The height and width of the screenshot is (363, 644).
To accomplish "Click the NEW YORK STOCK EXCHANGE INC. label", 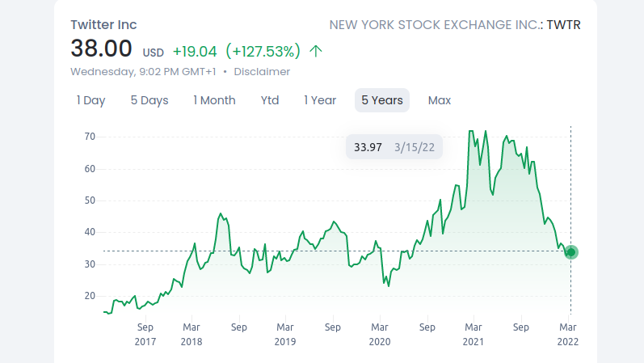I will [436, 25].
